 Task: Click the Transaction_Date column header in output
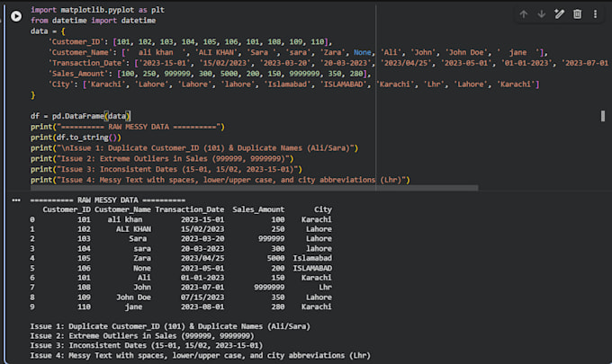(x=190, y=209)
